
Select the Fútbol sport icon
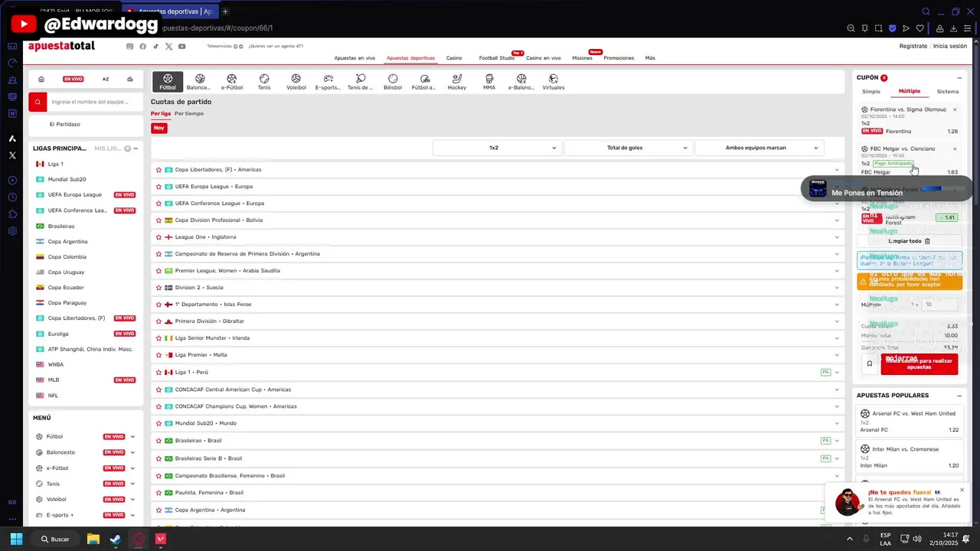(x=168, y=82)
